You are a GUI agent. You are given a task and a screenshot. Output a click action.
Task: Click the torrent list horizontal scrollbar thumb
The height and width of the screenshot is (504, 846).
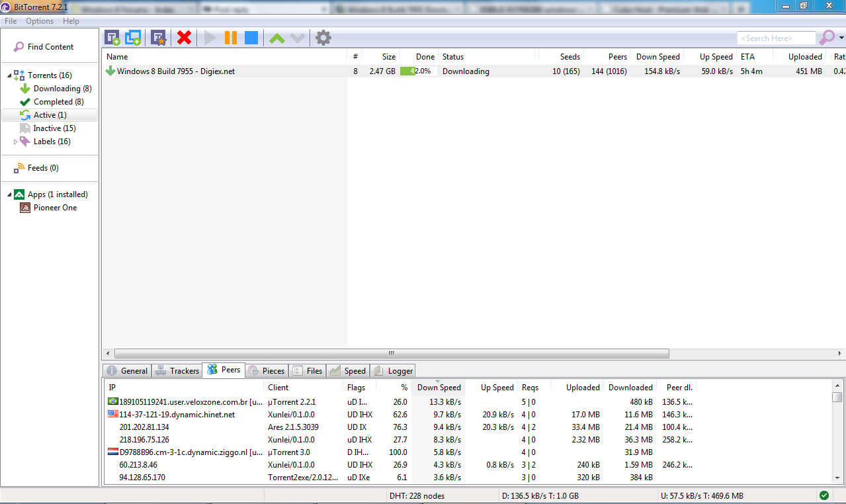[392, 353]
